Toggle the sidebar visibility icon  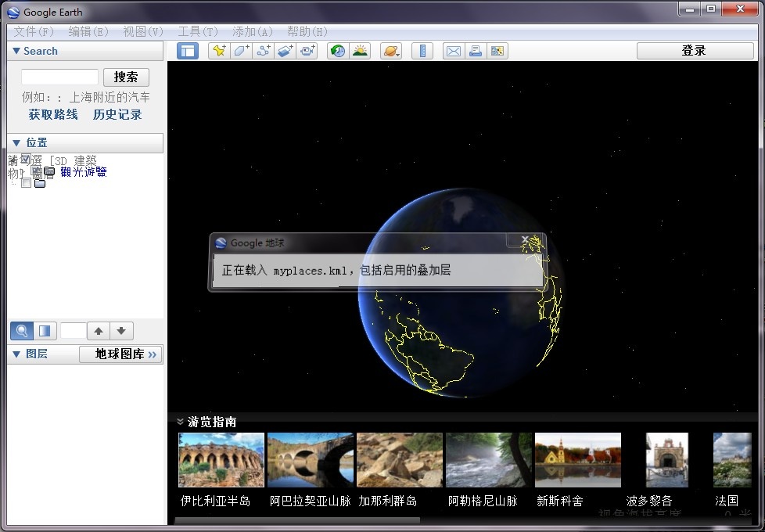[188, 50]
